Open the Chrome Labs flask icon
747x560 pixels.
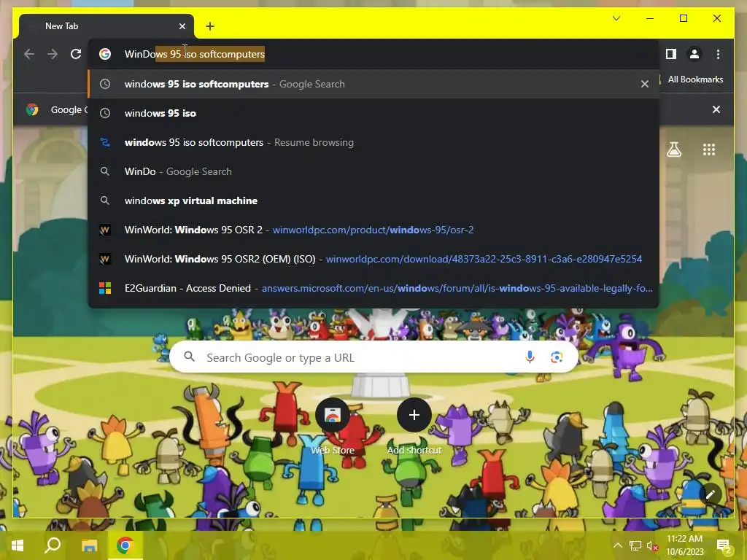673,149
